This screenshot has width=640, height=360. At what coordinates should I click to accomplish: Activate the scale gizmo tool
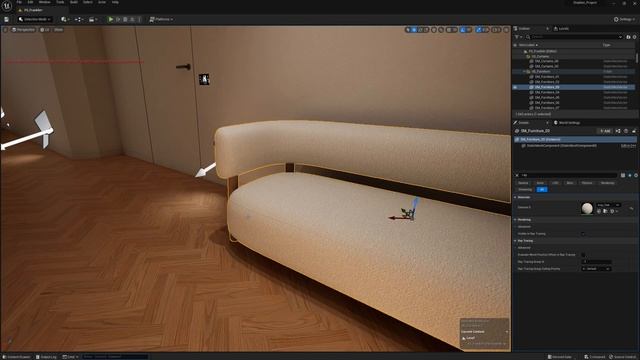pos(427,30)
